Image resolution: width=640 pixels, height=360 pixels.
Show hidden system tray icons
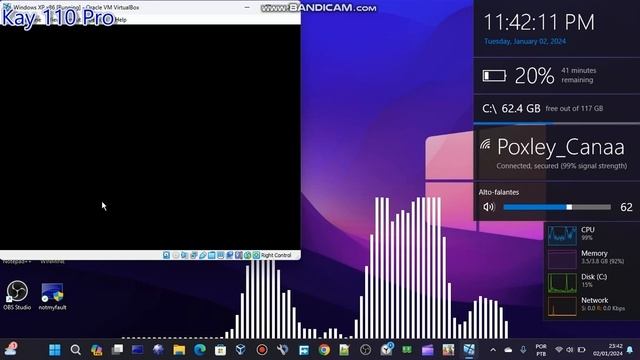point(493,350)
